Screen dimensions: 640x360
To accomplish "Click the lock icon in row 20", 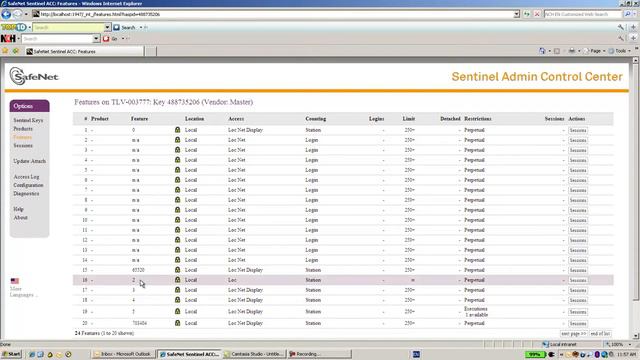I will coord(178,323).
